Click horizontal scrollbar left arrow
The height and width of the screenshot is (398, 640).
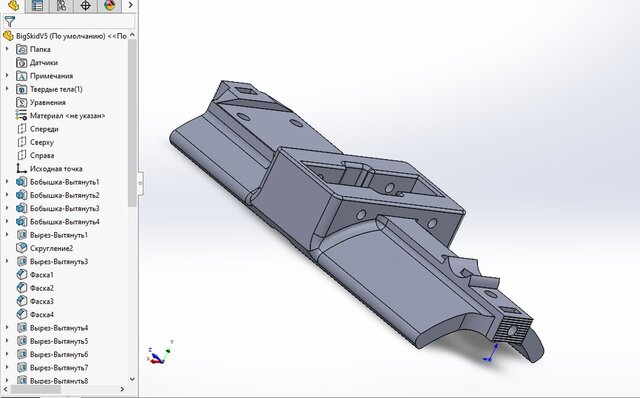pos(6,389)
